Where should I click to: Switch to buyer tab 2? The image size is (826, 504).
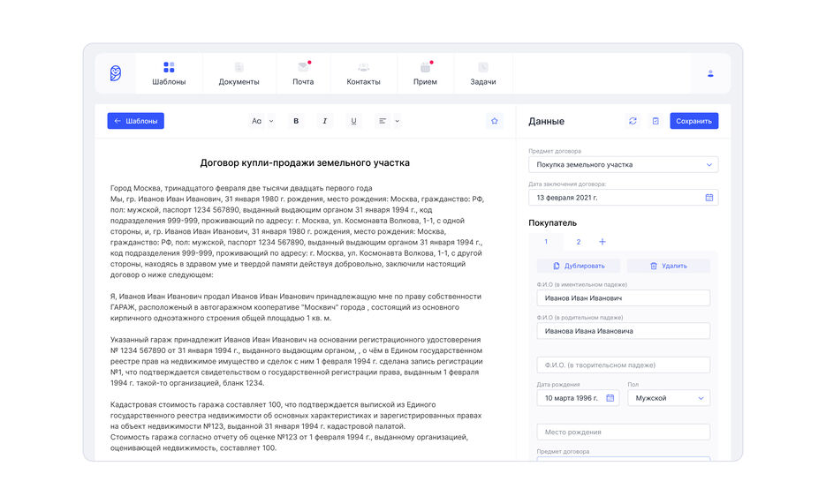click(x=579, y=242)
